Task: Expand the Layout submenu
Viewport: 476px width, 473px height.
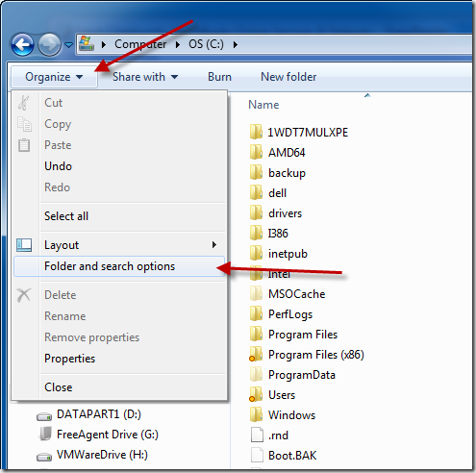Action: (119, 245)
